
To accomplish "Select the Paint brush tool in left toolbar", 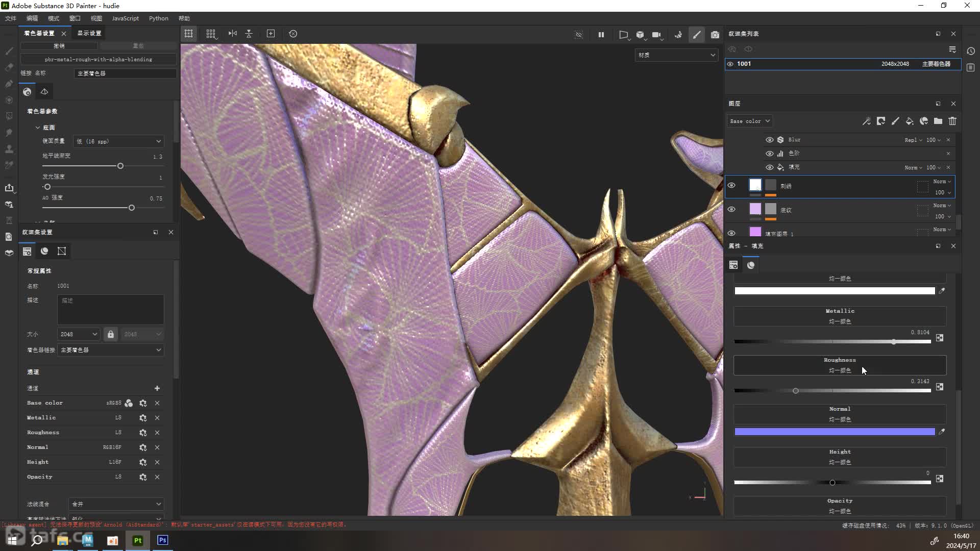I will point(9,51).
